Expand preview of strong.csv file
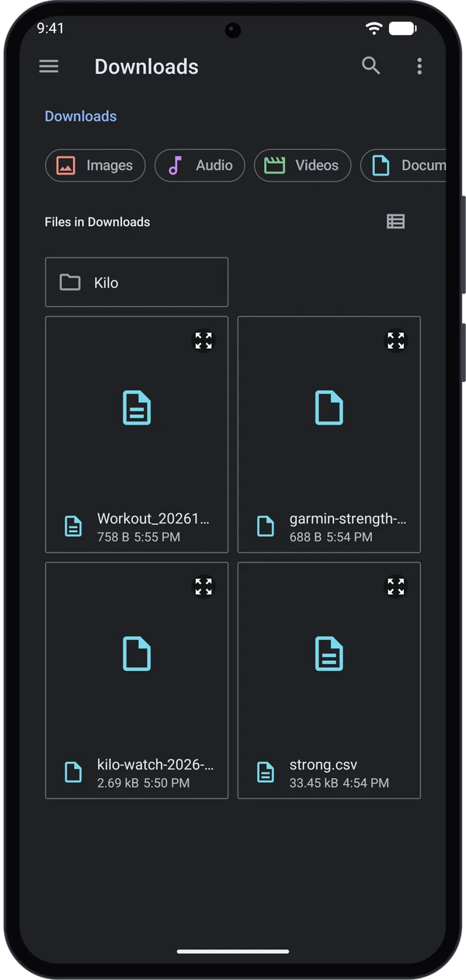The image size is (466, 980). click(x=396, y=586)
